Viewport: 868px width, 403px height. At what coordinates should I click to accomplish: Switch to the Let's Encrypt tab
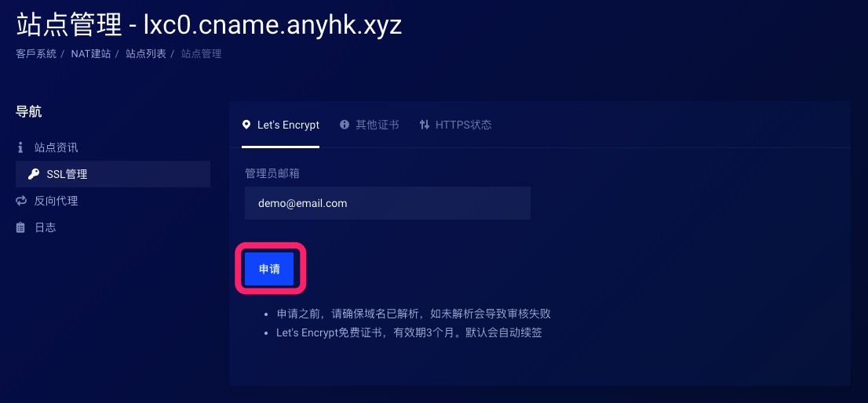tap(281, 125)
